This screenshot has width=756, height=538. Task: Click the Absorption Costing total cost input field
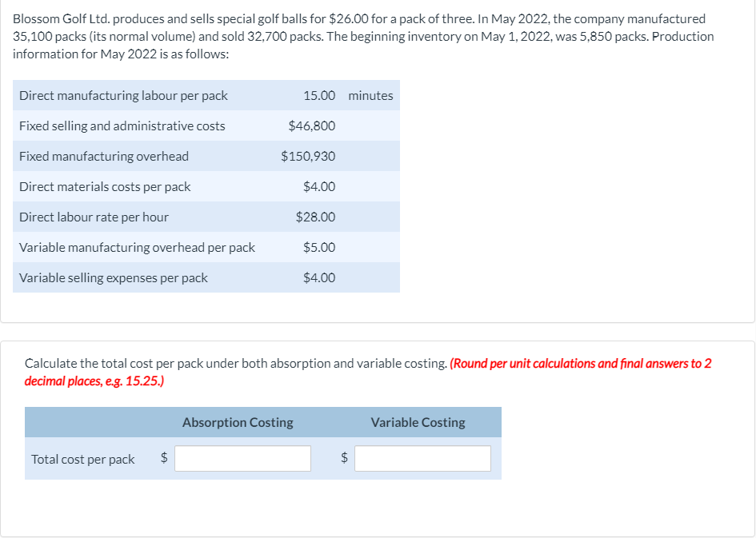click(x=242, y=458)
